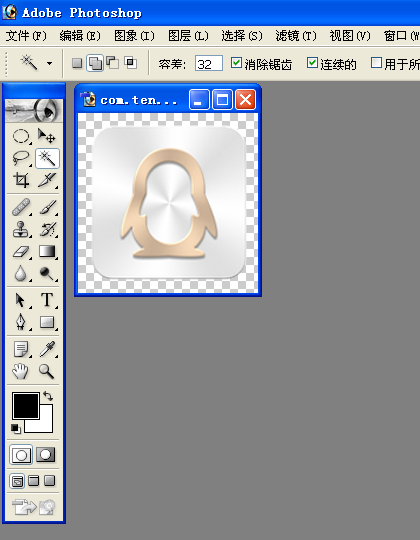This screenshot has width=420, height=540.
Task: Switch to Full Screen mode
Action: point(50,481)
